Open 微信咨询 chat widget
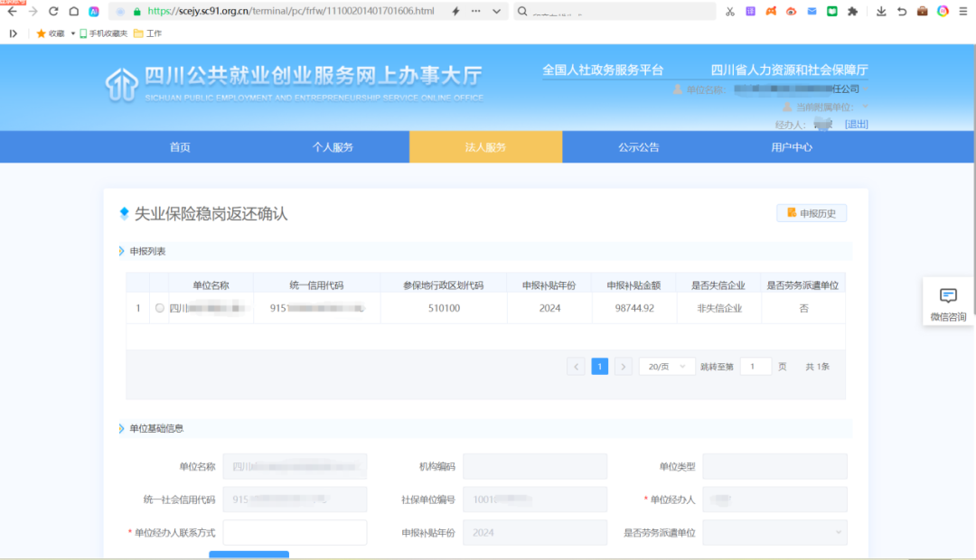 pos(948,303)
